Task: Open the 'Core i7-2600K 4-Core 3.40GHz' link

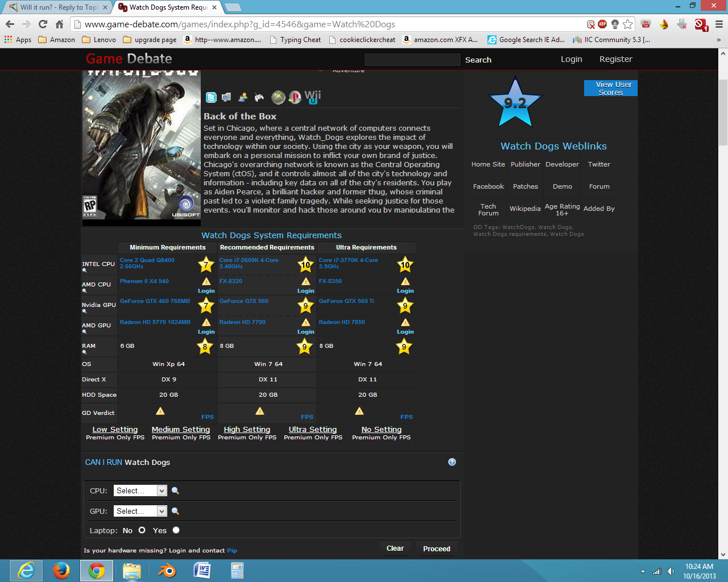Action: pyautogui.click(x=249, y=263)
